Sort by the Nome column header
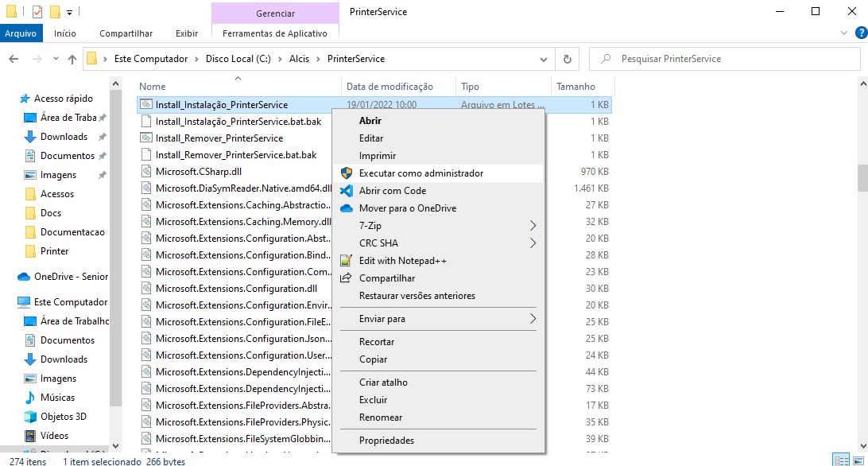The image size is (868, 466). click(x=153, y=87)
